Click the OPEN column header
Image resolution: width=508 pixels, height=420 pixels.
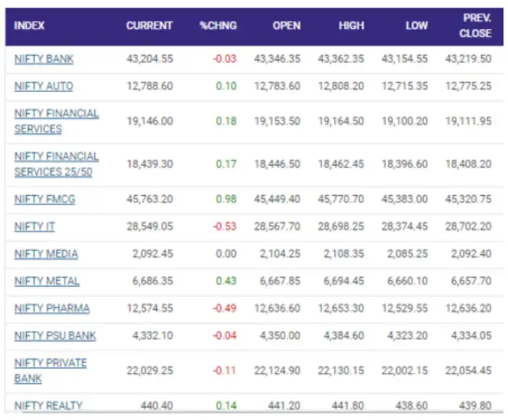287,25
